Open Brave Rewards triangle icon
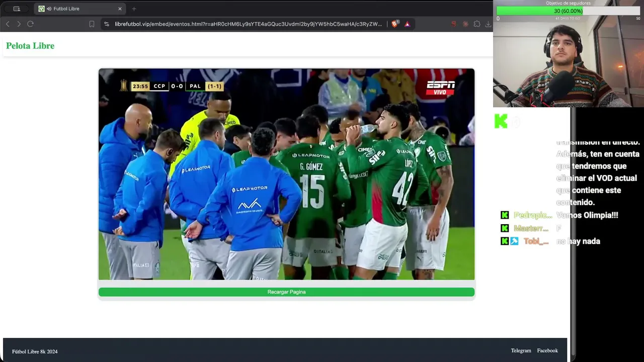Screen dimensions: 644x362 (407, 24)
